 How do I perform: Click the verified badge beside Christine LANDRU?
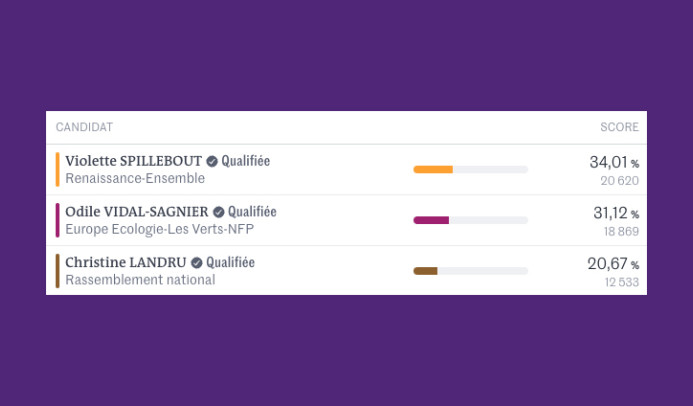(197, 263)
